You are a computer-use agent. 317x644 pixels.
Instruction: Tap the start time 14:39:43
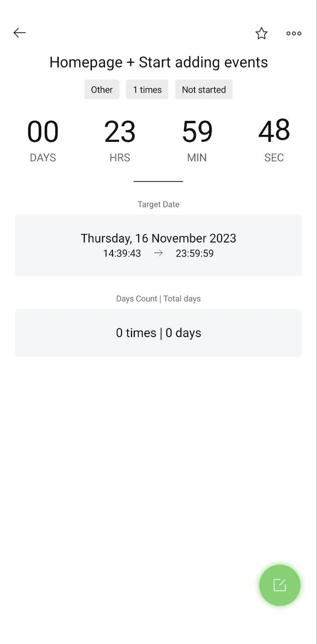122,254
